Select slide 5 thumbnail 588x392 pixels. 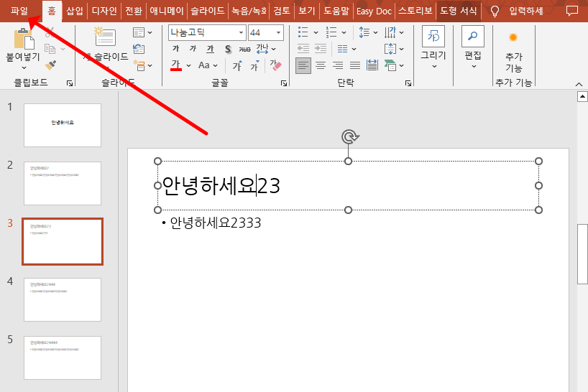63,358
